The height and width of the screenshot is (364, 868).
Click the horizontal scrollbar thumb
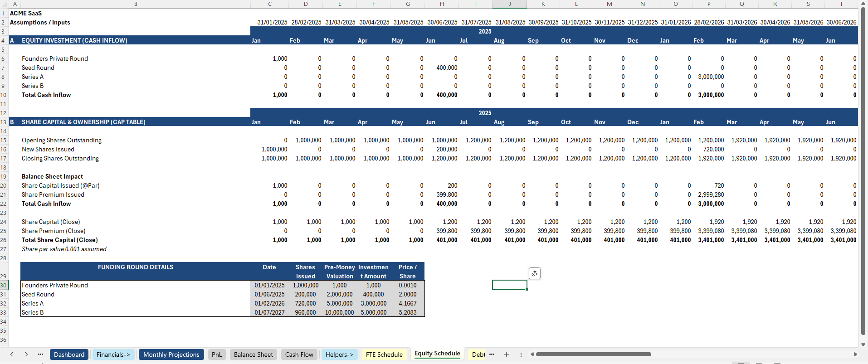[x=593, y=354]
